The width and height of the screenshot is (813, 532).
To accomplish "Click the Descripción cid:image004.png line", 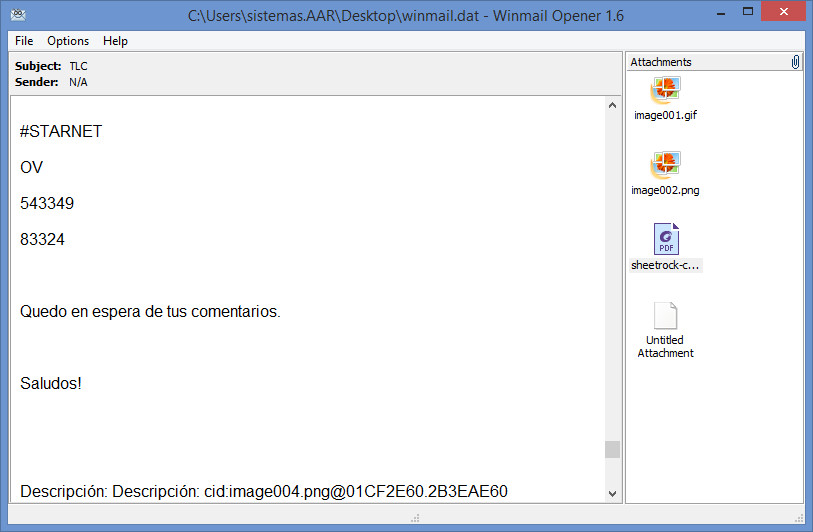I will point(263,491).
